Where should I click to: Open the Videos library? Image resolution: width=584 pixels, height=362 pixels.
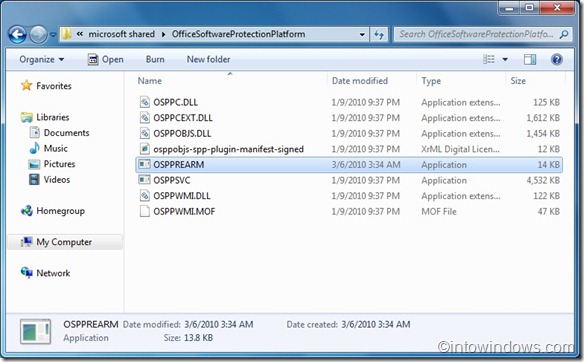click(57, 180)
